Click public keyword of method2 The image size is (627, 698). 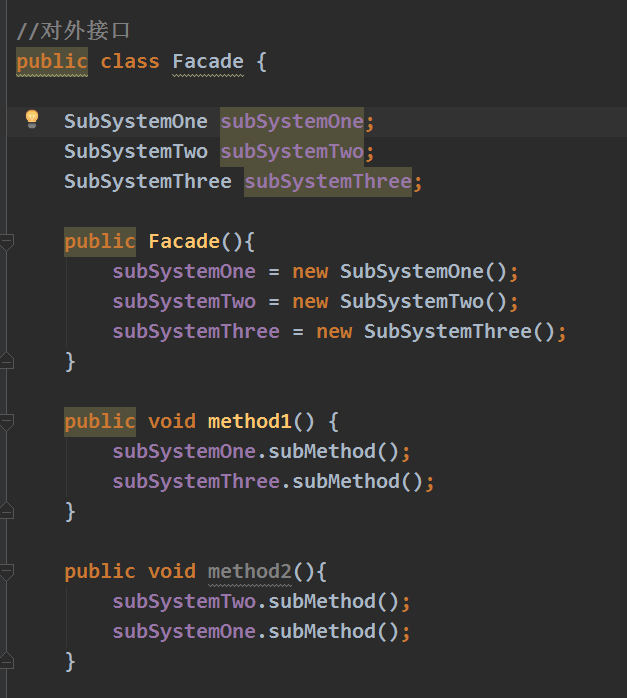[x=100, y=572]
